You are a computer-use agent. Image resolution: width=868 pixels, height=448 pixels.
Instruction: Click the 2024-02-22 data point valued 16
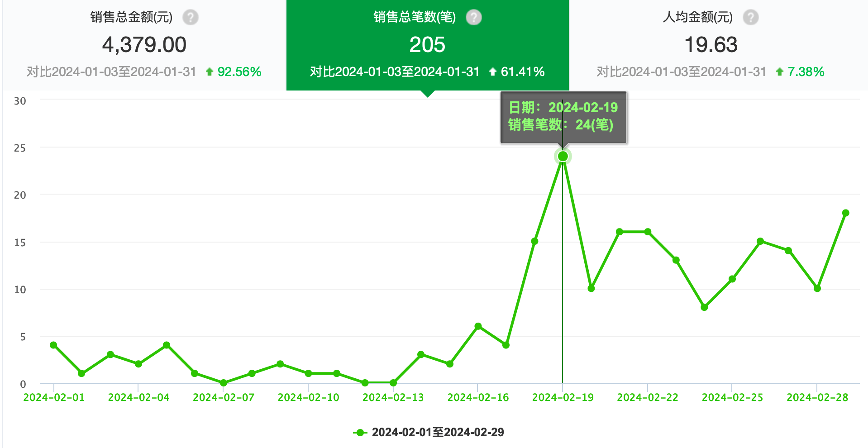(x=648, y=232)
